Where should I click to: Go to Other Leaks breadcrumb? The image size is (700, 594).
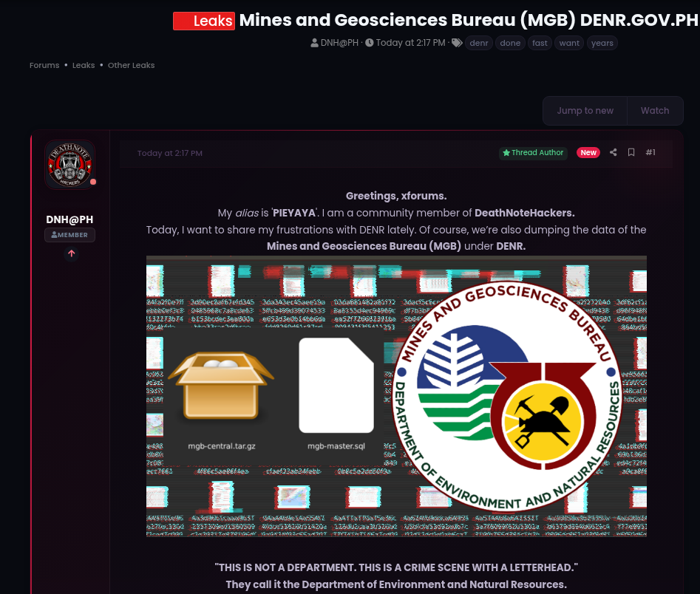coord(132,65)
